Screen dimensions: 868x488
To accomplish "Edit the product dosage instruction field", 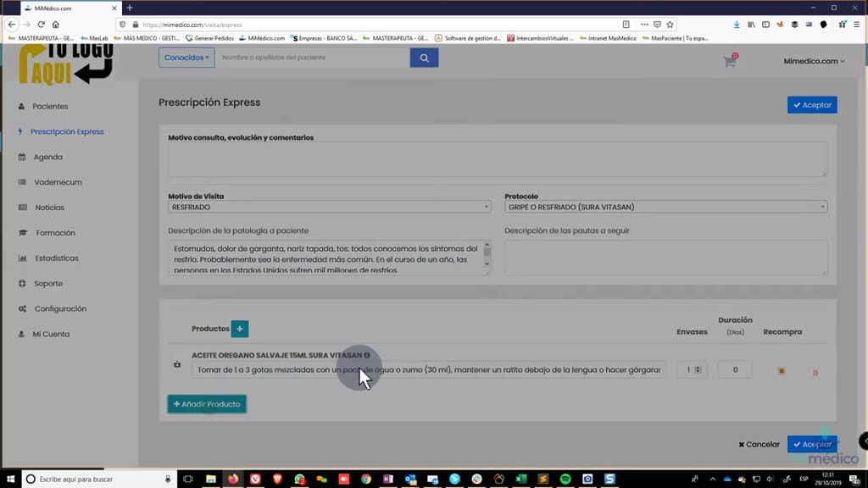I will point(429,369).
